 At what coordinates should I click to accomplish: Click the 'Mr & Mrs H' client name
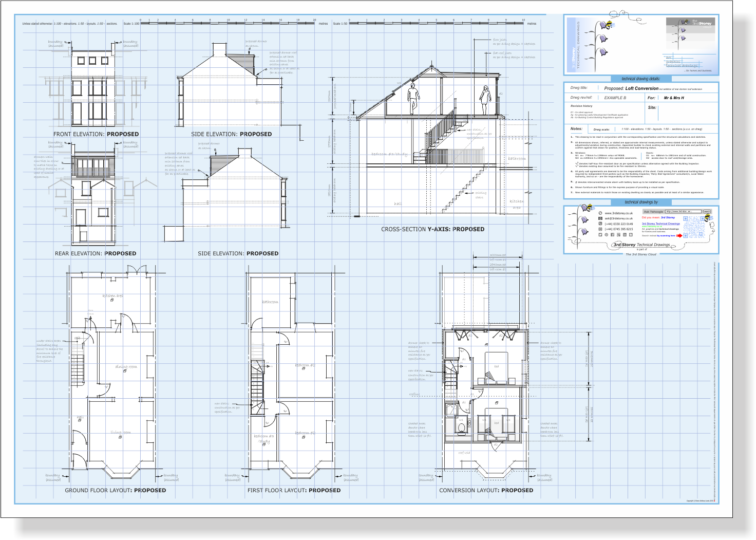click(674, 98)
